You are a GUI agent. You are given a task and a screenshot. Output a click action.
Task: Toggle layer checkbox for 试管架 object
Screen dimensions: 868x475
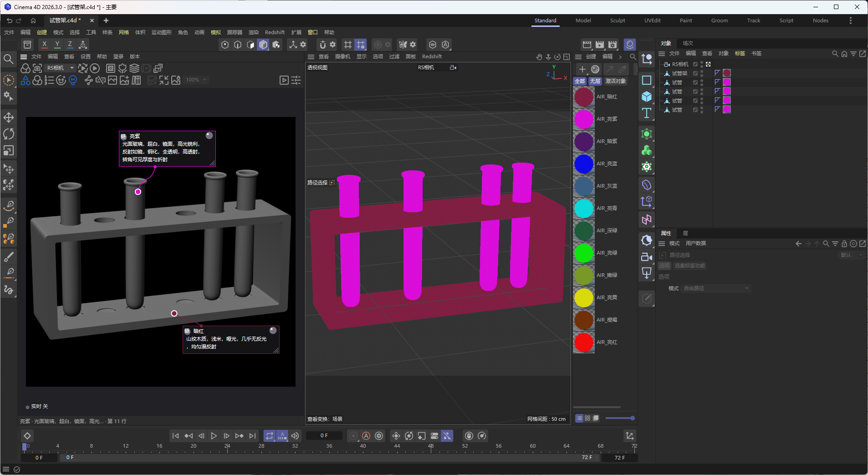click(695, 73)
